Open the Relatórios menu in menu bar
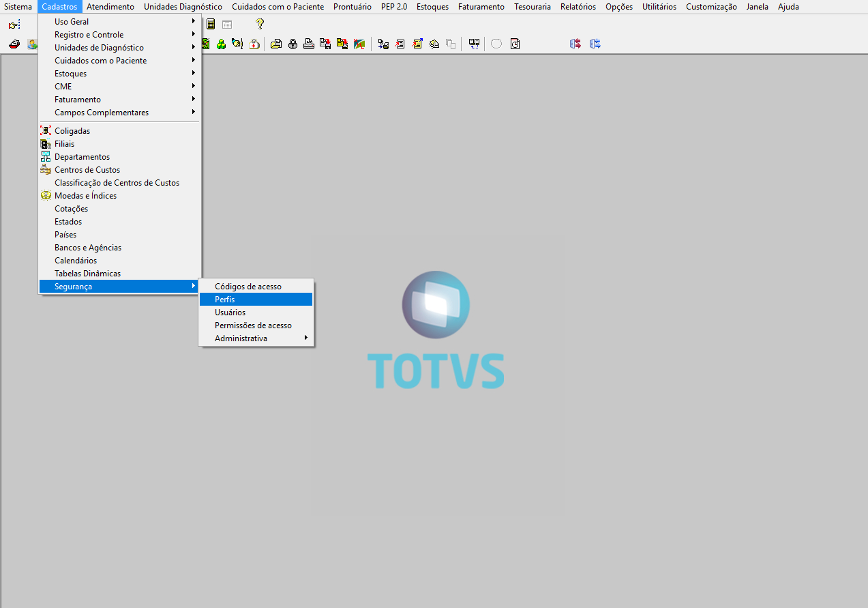The width and height of the screenshot is (868, 608). (578, 7)
